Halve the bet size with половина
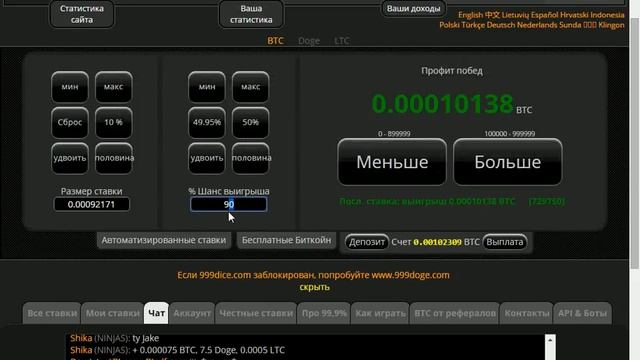This screenshot has width=640, height=360. 113,158
